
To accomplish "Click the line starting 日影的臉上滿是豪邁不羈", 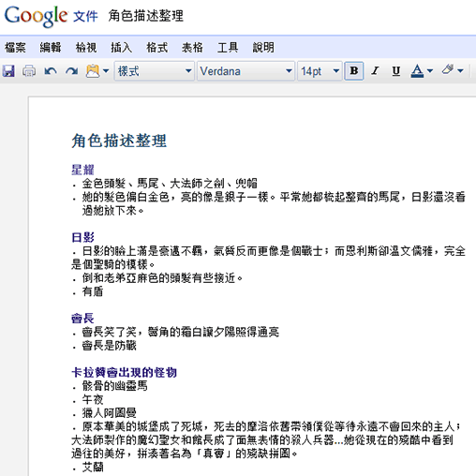I will (x=269, y=258).
